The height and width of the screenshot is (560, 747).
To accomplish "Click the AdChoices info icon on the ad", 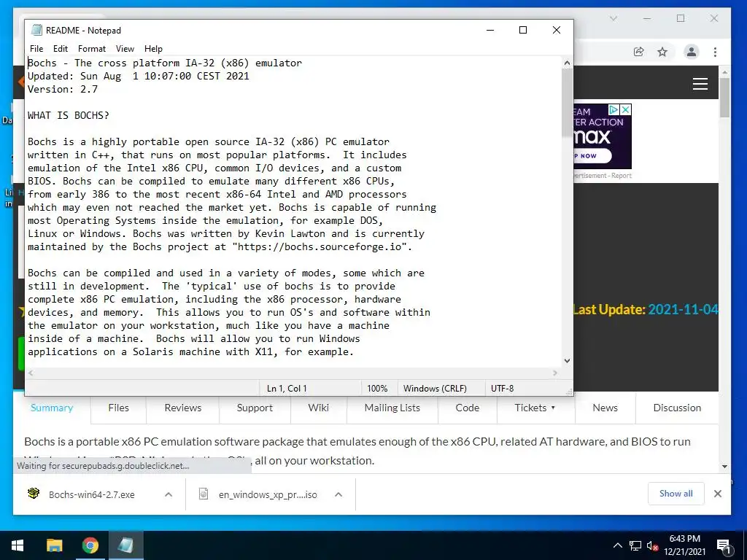I will click(614, 110).
